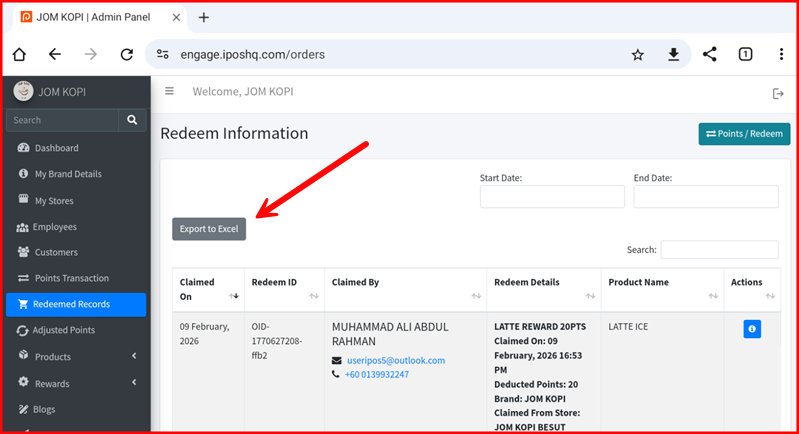The image size is (799, 434).
Task: Open Points Transaction in sidebar
Action: (71, 278)
